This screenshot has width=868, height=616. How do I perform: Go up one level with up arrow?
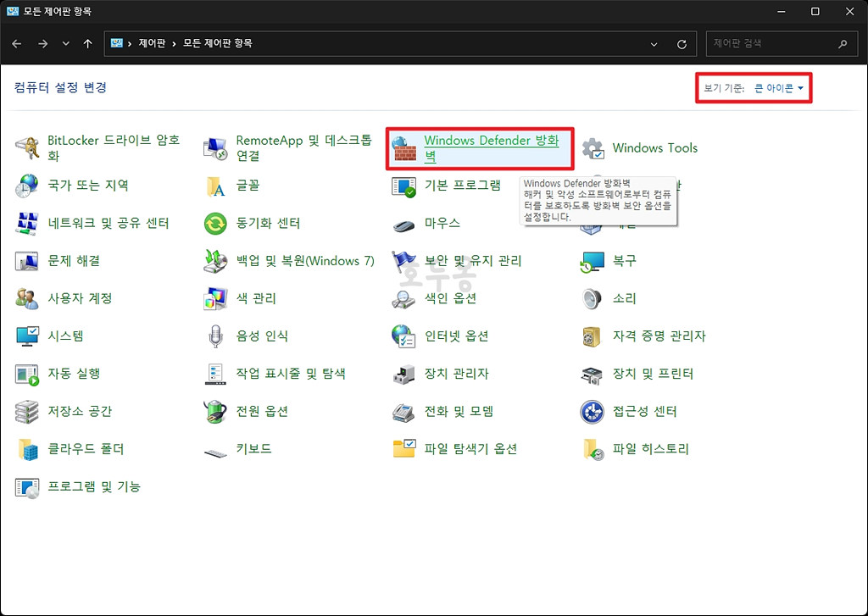pos(87,43)
